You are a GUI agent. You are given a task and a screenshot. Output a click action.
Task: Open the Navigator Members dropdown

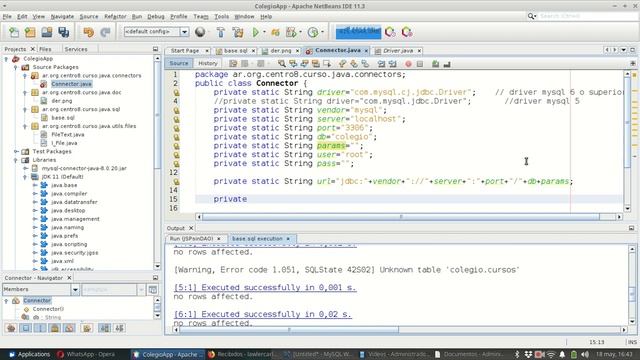(75, 289)
